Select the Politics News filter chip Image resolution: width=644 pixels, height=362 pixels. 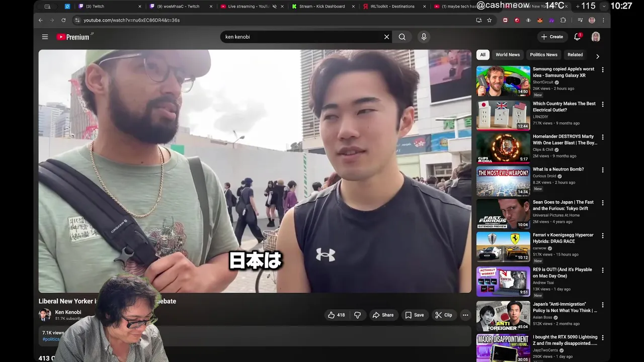[x=543, y=55]
